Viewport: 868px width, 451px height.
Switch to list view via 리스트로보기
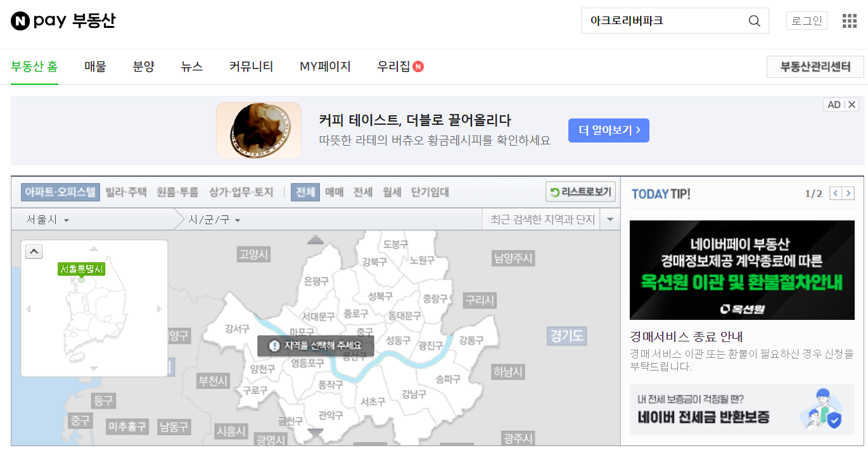click(580, 191)
